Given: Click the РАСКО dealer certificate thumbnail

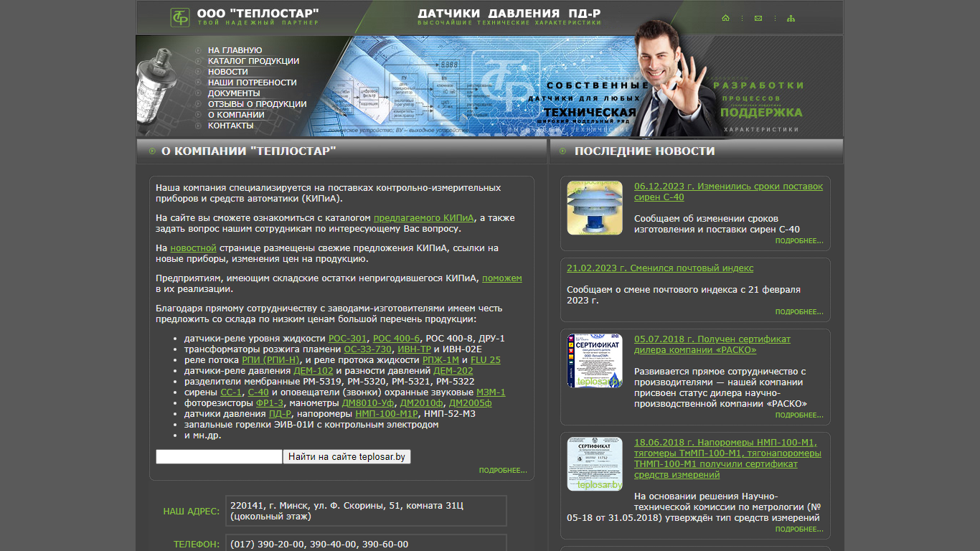Looking at the screenshot, I should click(595, 360).
